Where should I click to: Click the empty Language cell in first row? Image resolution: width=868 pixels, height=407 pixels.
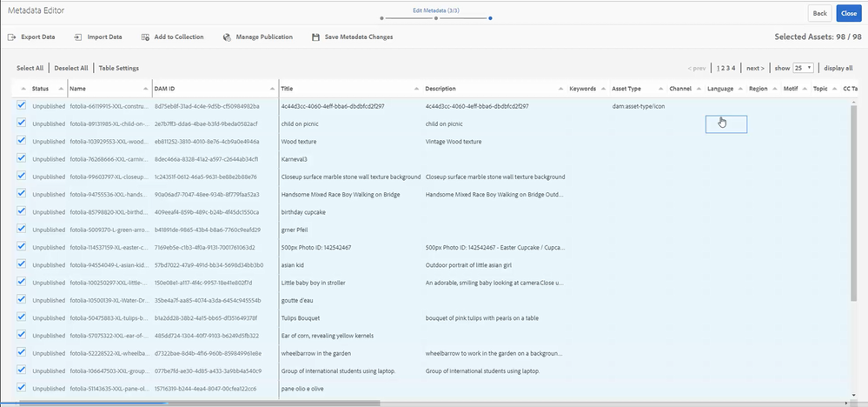click(726, 106)
